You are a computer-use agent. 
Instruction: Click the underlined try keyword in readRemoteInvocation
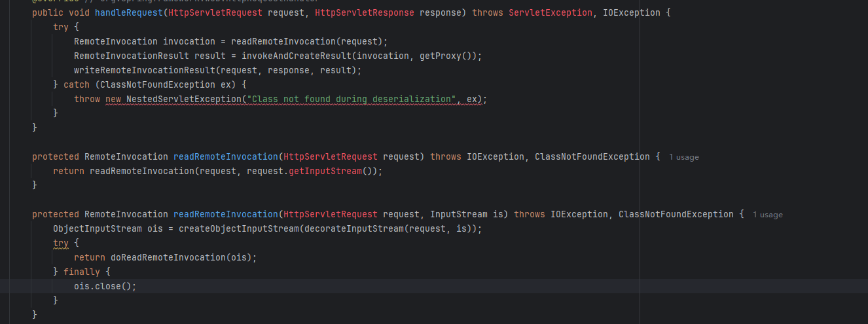pos(61,243)
